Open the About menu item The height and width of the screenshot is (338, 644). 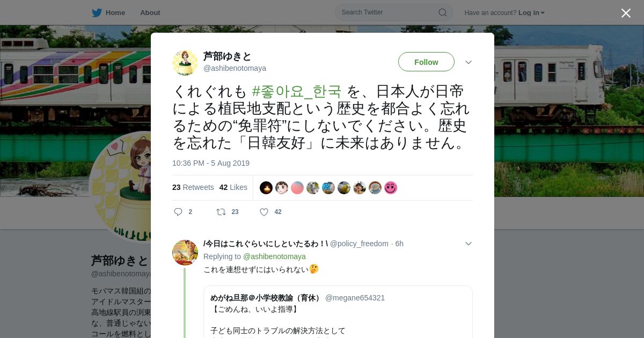coord(150,13)
